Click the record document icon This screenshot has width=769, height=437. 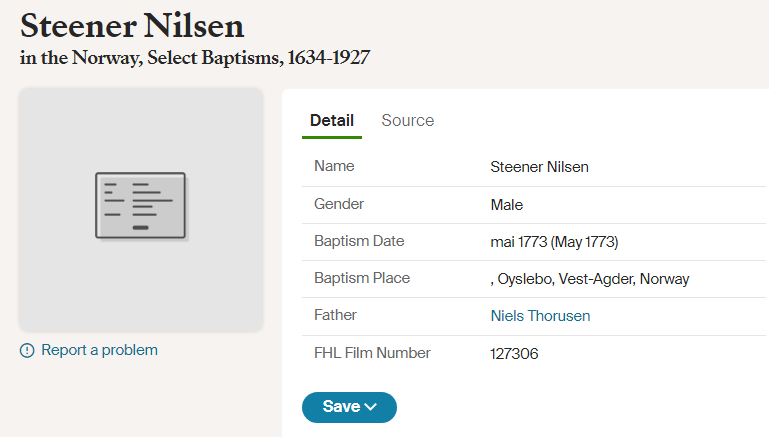141,206
